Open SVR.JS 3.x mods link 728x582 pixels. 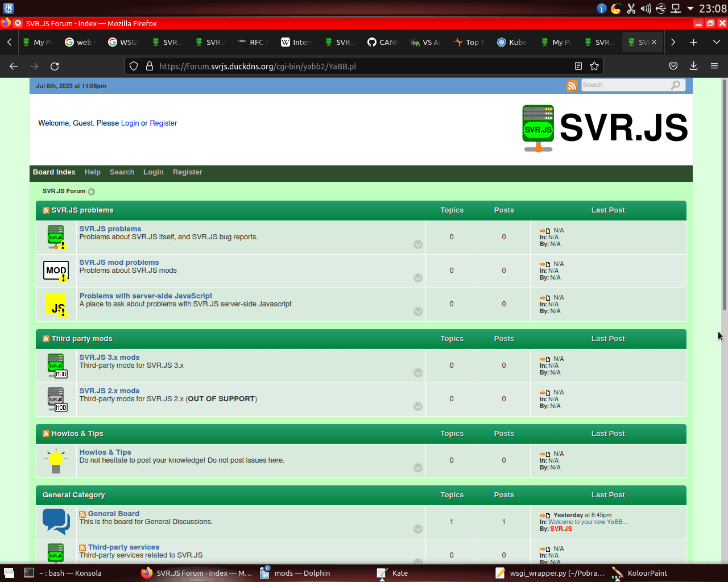(x=109, y=357)
